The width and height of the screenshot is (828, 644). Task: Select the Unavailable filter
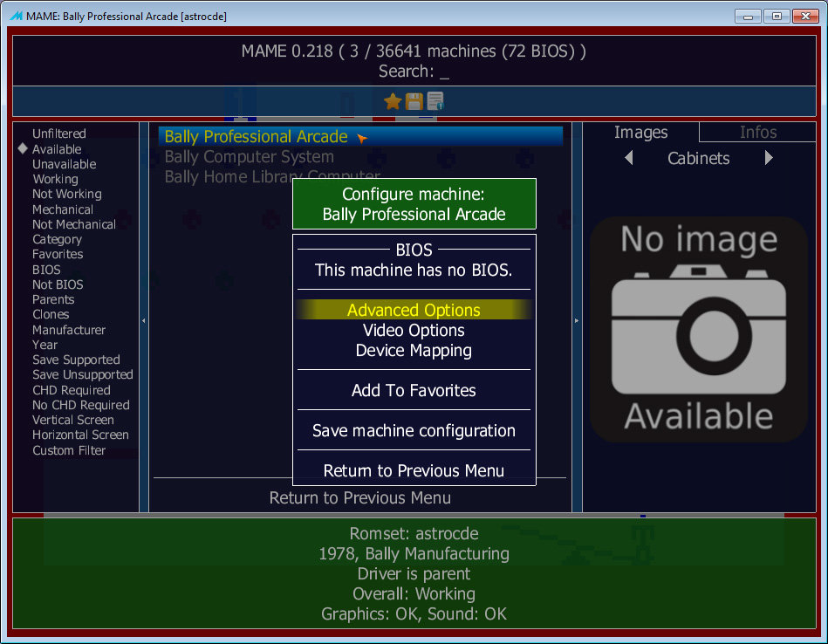65,164
